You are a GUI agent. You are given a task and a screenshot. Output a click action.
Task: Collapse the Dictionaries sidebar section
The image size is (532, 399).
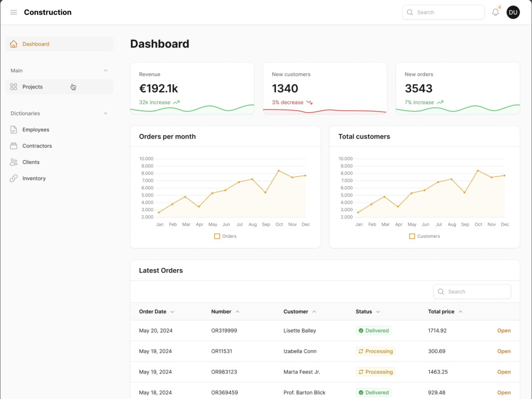(x=105, y=113)
